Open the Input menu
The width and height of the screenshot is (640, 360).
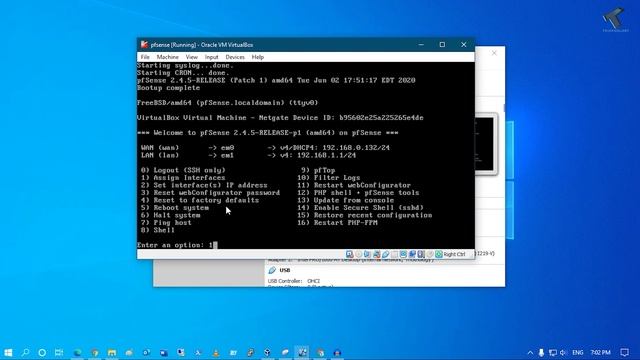point(211,57)
